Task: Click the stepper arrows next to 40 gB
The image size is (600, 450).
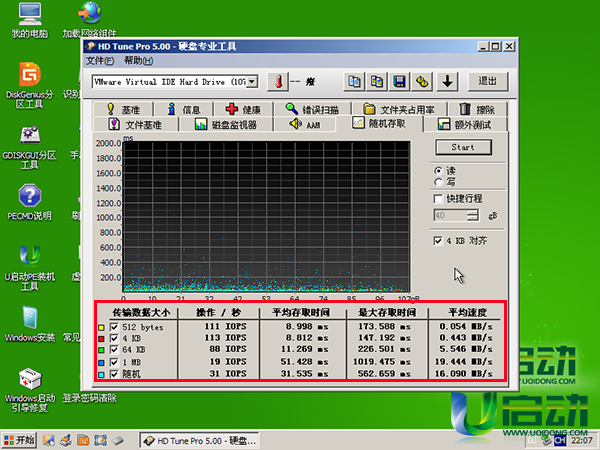Action: 473,215
